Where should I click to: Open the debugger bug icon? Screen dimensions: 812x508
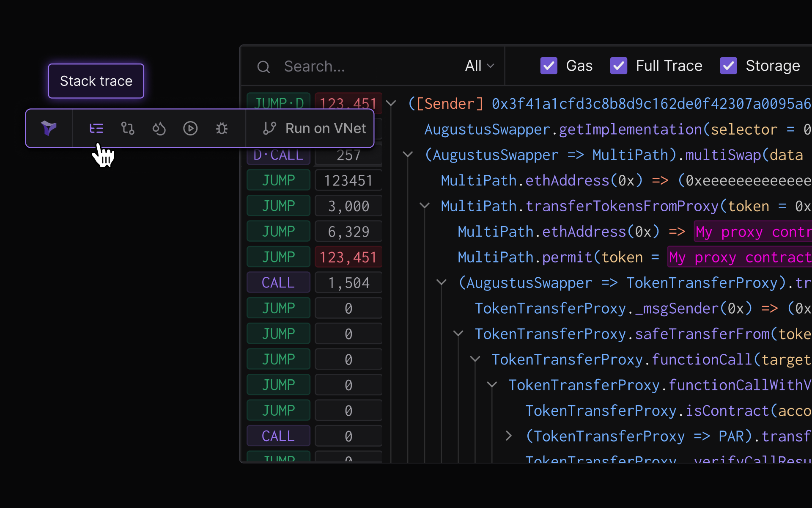pyautogui.click(x=222, y=128)
